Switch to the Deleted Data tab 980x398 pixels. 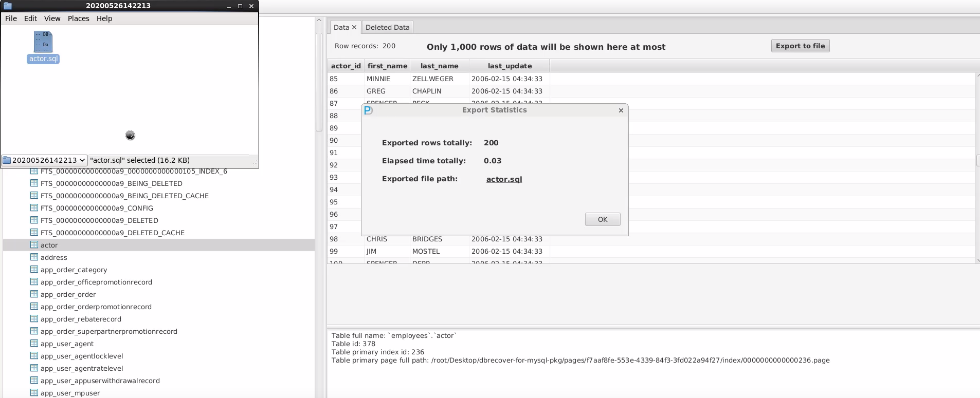tap(387, 27)
